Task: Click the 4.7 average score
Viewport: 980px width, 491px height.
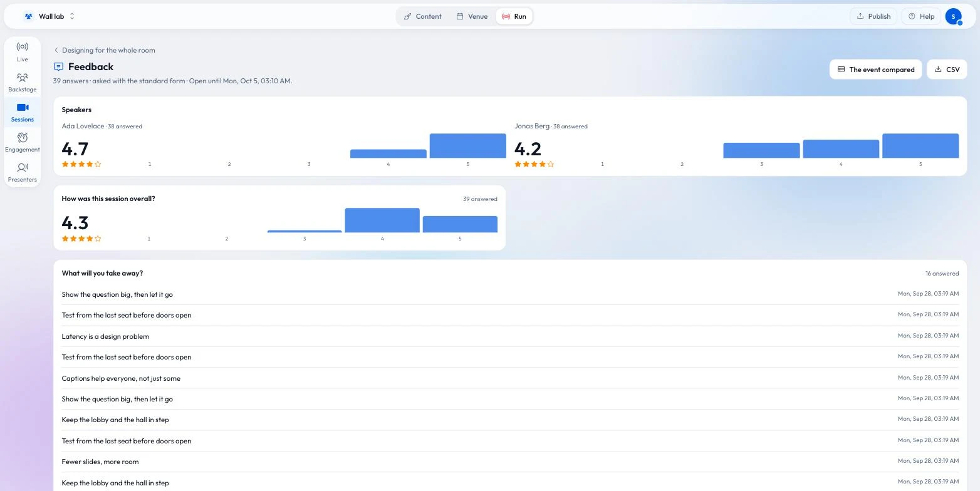Action: pos(75,148)
